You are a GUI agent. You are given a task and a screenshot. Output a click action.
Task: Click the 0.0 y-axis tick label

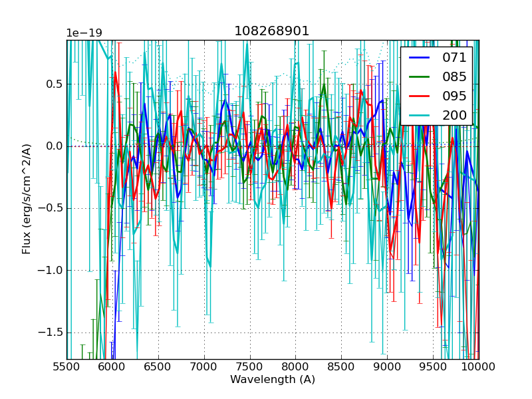point(53,146)
